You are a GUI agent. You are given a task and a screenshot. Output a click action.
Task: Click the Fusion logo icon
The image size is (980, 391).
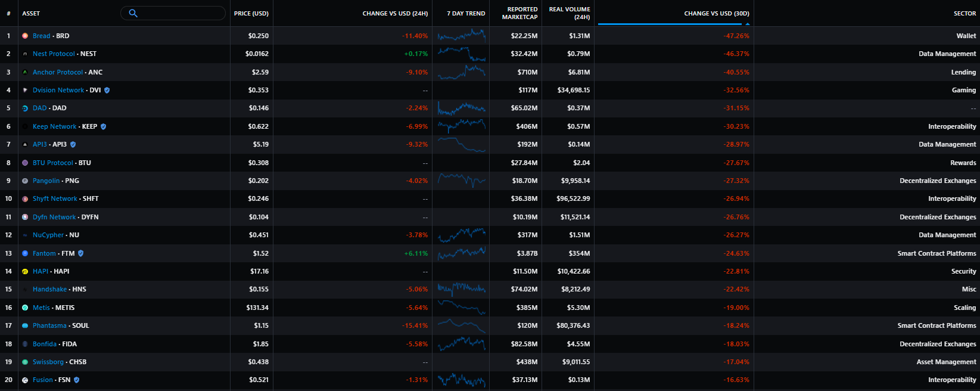[25, 380]
